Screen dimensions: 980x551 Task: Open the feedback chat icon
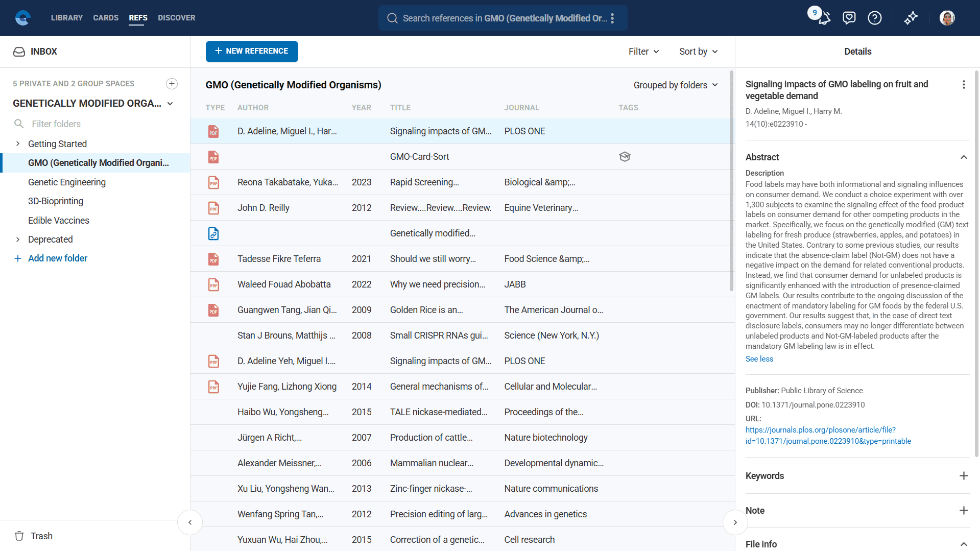[849, 18]
